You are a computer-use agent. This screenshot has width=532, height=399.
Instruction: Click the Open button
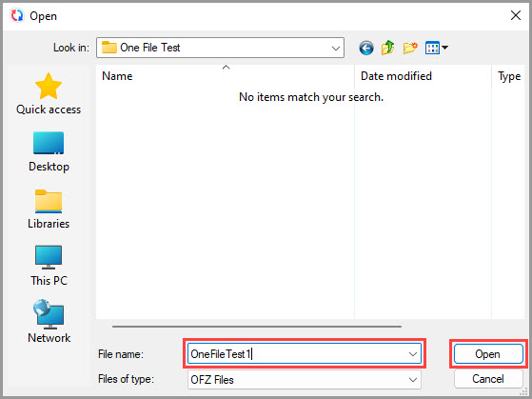(488, 354)
